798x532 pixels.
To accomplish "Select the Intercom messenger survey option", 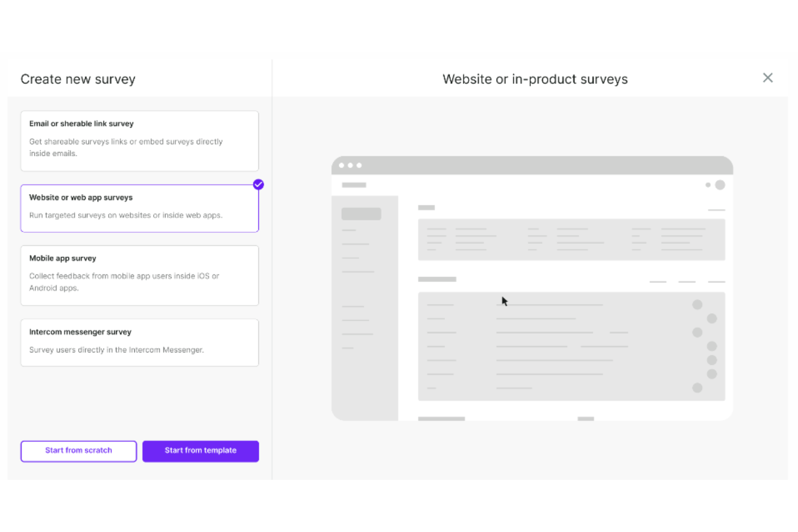I will (139, 342).
